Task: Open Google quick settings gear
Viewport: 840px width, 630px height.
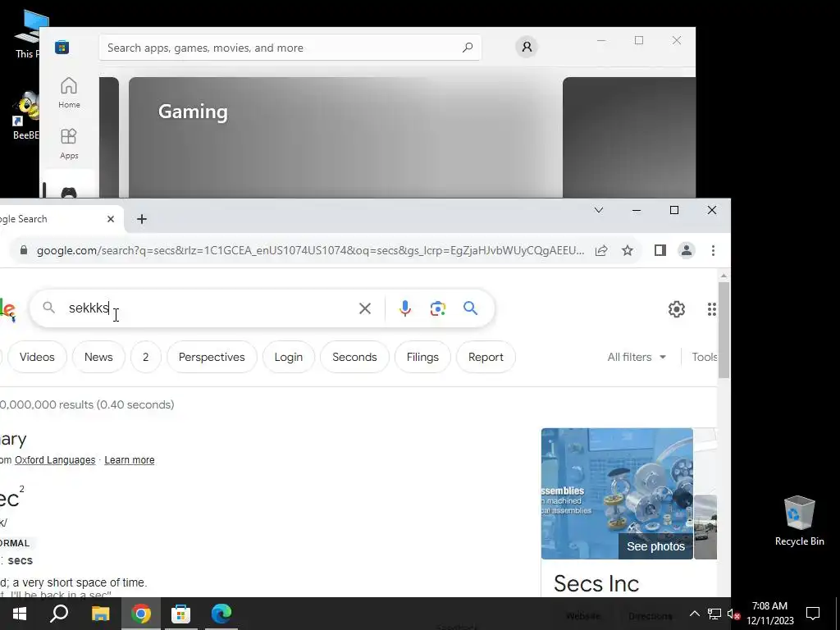Action: [677, 309]
